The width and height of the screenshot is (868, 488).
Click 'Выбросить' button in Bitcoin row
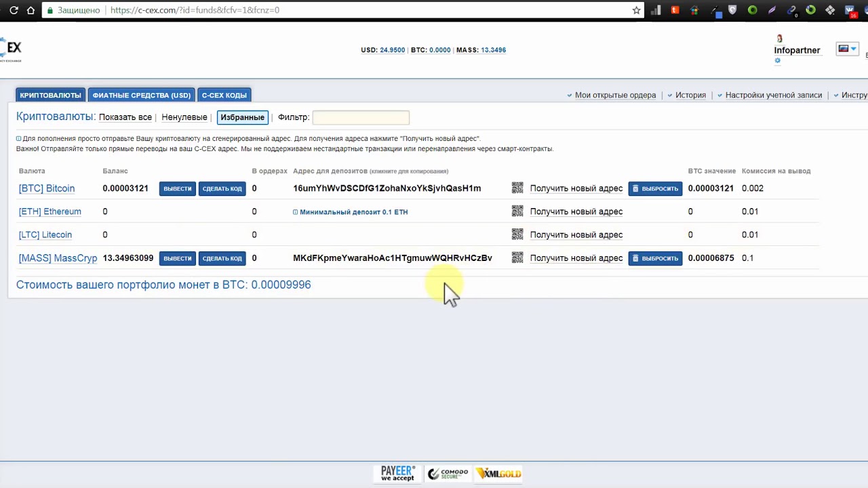click(x=655, y=188)
